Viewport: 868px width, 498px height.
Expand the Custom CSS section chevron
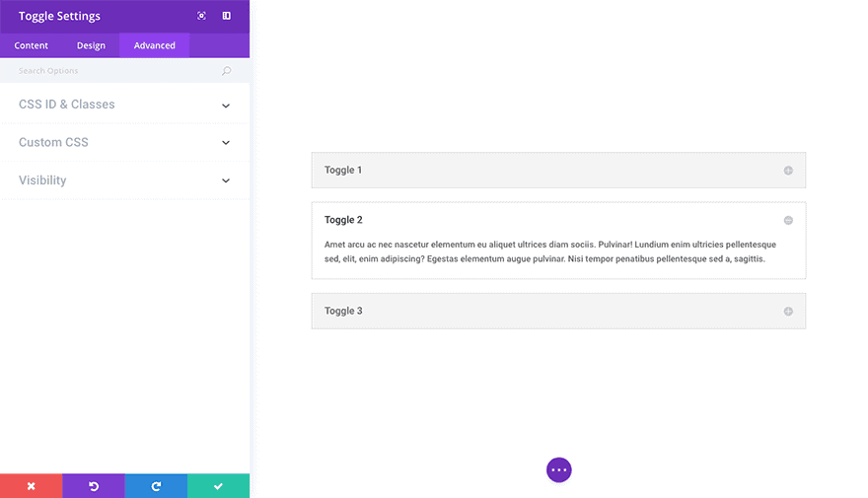click(226, 143)
